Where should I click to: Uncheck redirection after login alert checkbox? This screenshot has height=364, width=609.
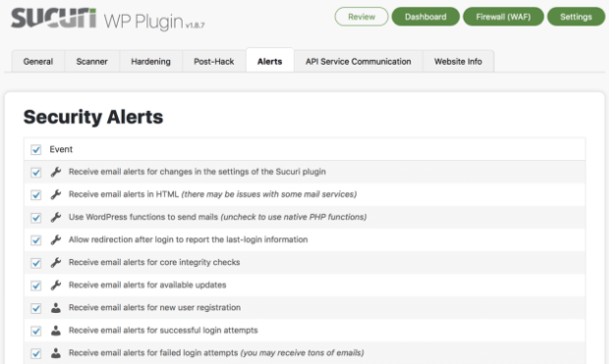(x=36, y=240)
